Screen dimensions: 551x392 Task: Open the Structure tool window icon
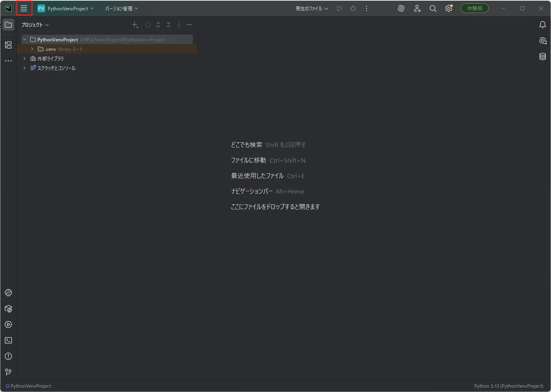click(x=8, y=45)
